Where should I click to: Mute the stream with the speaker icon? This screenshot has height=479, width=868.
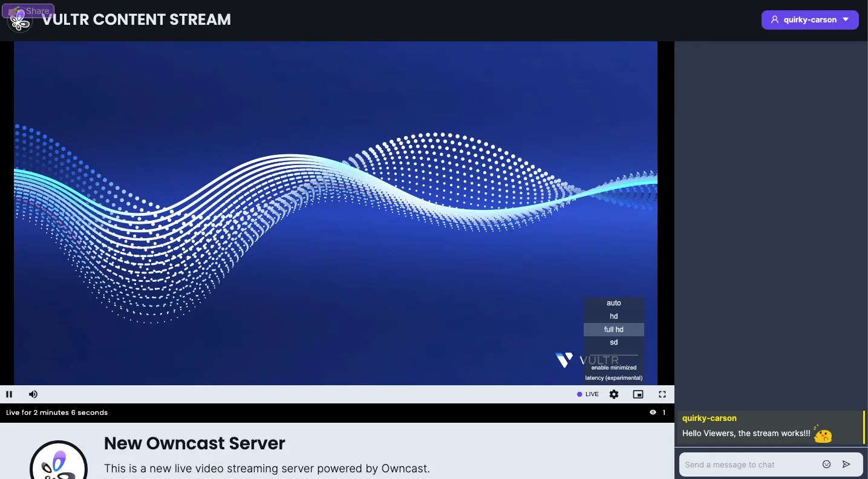pos(33,394)
